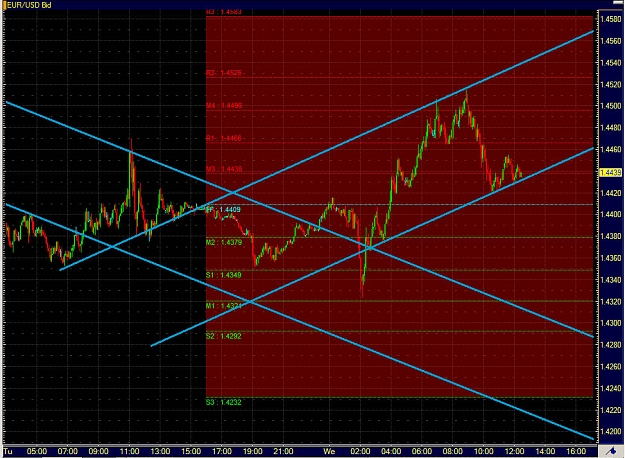Screen dimensions: 625x458
Task: Click the minimize bar in top-right corner
Action: point(617,3)
